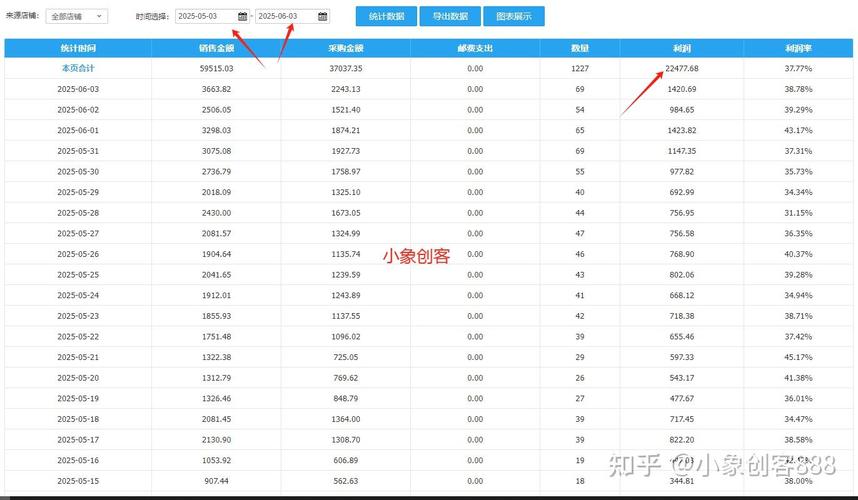Open calendar picker for start date 2025-05-03
This screenshot has height=500, width=858.
tap(242, 16)
